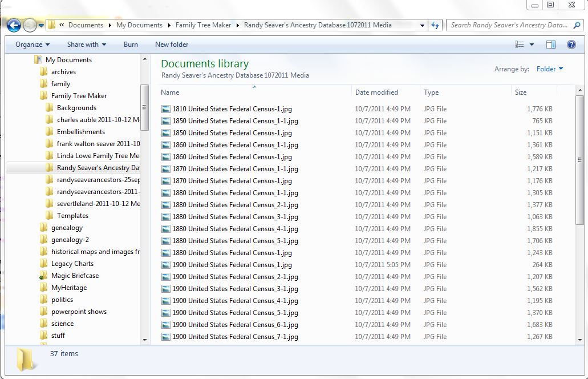588x379 pixels.
Task: Go back with the Back arrow button
Action: tap(14, 26)
